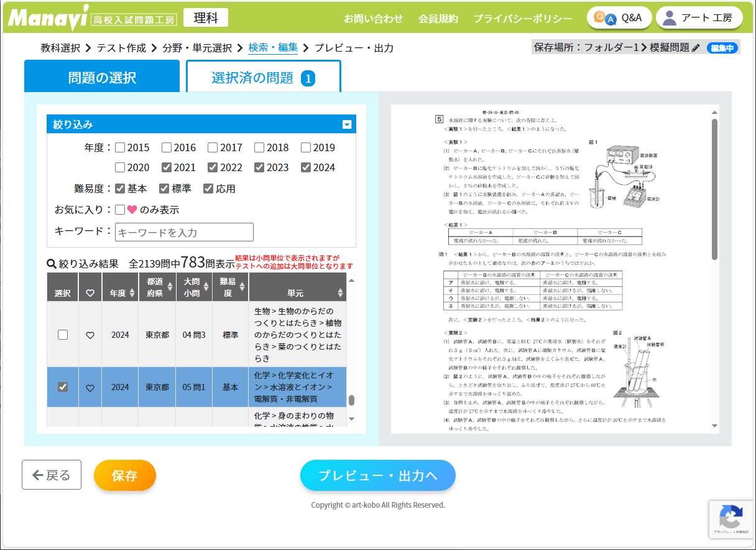756x550 pixels.
Task: Click the heart icon on the selected 05問1 row
Action: click(x=90, y=387)
